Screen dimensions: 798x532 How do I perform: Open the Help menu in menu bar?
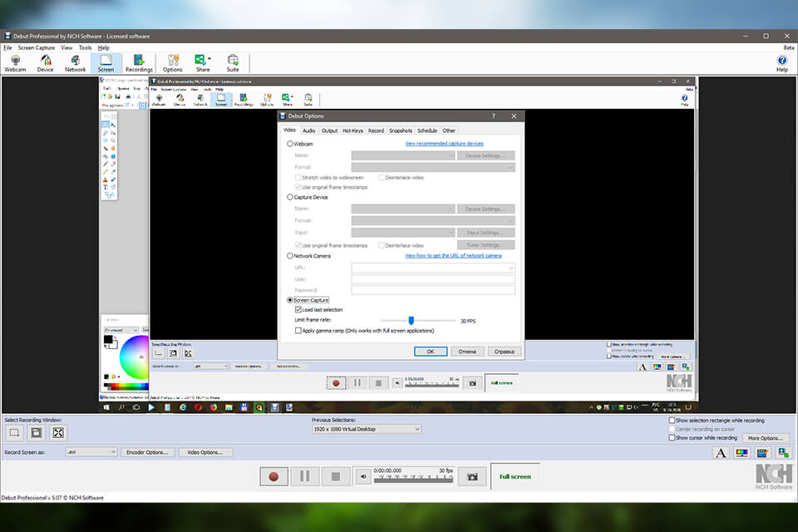(104, 48)
